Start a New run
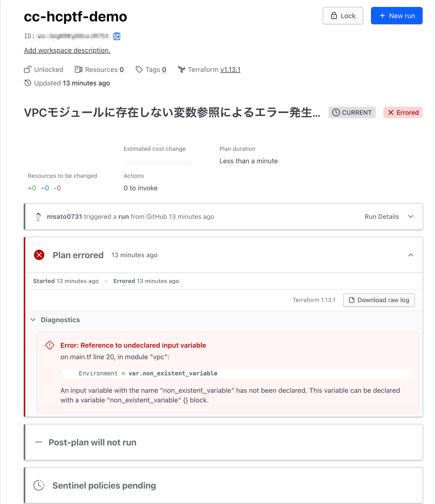The height and width of the screenshot is (504, 435). coord(397,16)
